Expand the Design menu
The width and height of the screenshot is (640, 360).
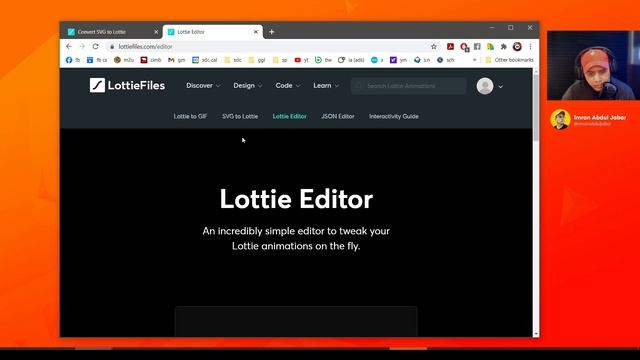[x=247, y=85]
